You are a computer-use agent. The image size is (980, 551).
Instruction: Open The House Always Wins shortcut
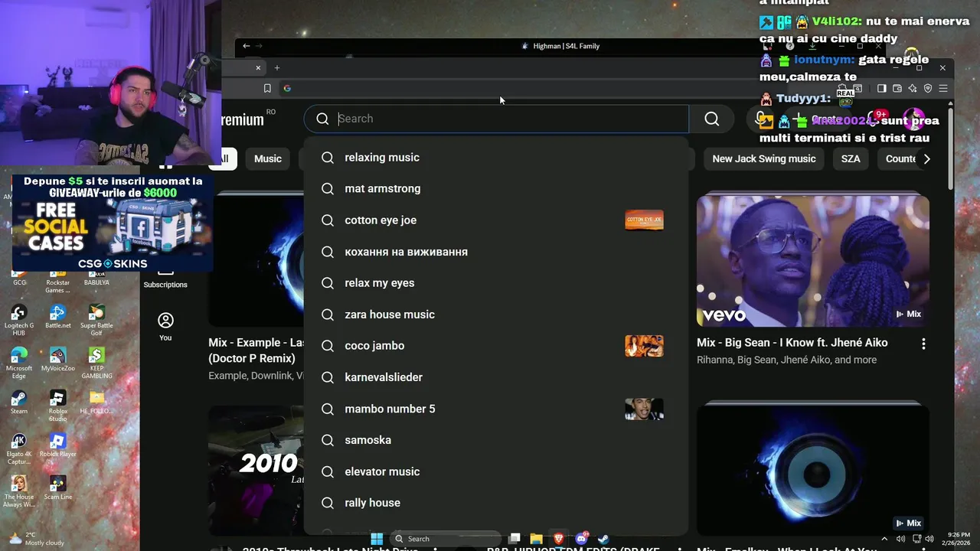point(19,491)
